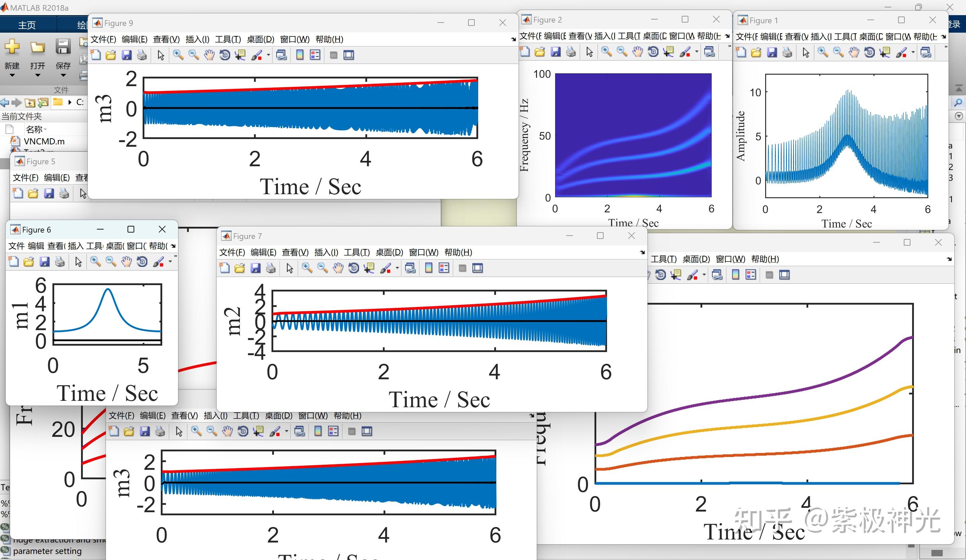Toggle Insert Colorbar in Figure 7 toolbar

click(429, 268)
